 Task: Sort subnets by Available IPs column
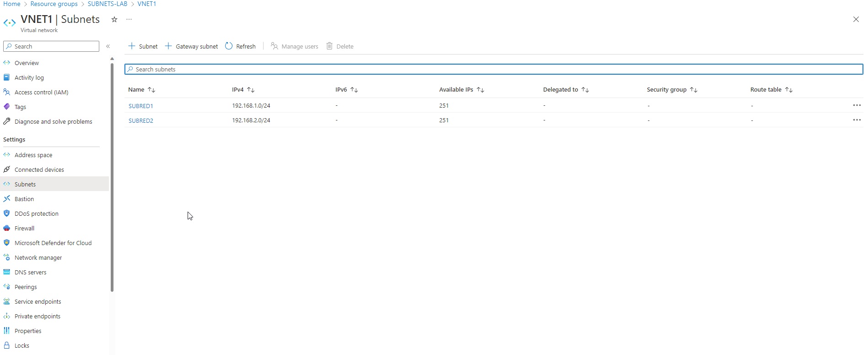[462, 90]
